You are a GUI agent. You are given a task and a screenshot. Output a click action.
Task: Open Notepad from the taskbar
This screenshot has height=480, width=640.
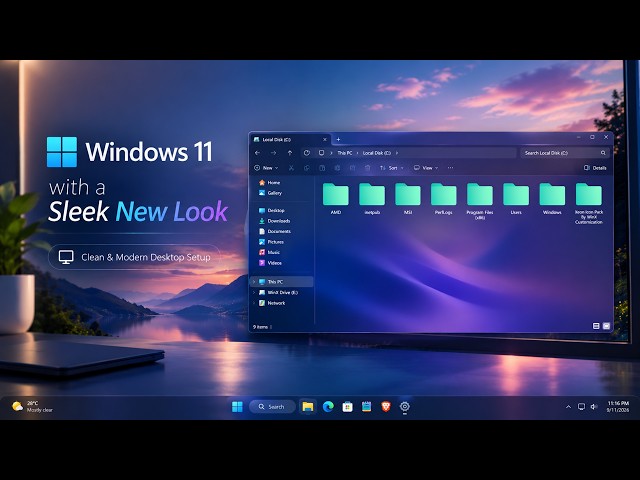367,407
